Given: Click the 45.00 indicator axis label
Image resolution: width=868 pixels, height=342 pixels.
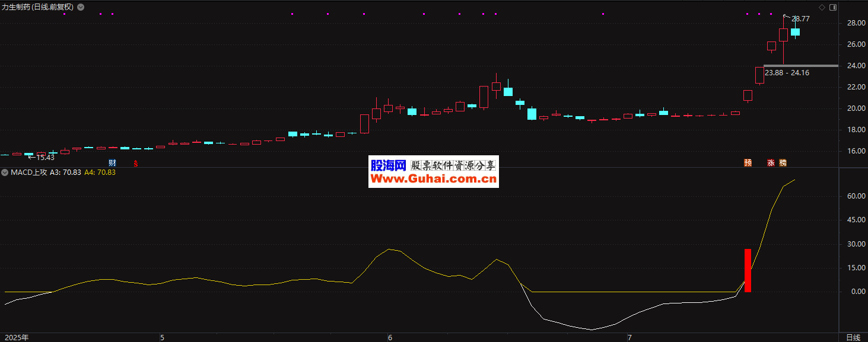Looking at the screenshot, I should pos(855,220).
